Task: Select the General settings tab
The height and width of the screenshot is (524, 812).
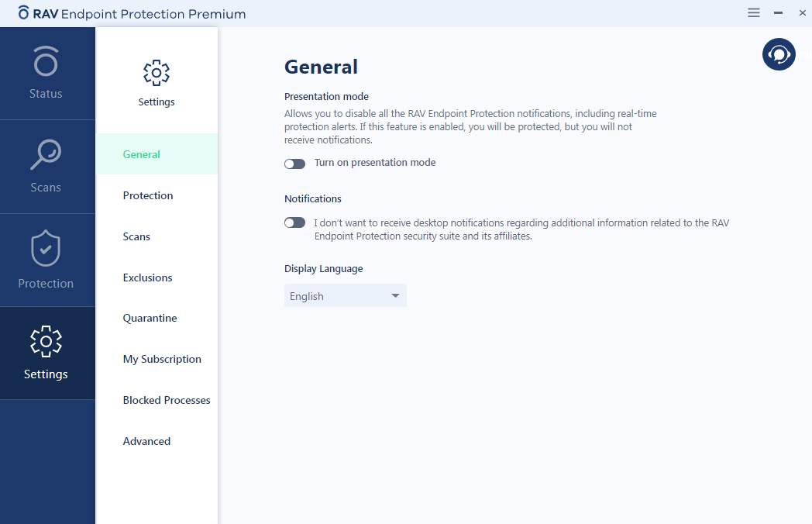Action: tap(142, 154)
